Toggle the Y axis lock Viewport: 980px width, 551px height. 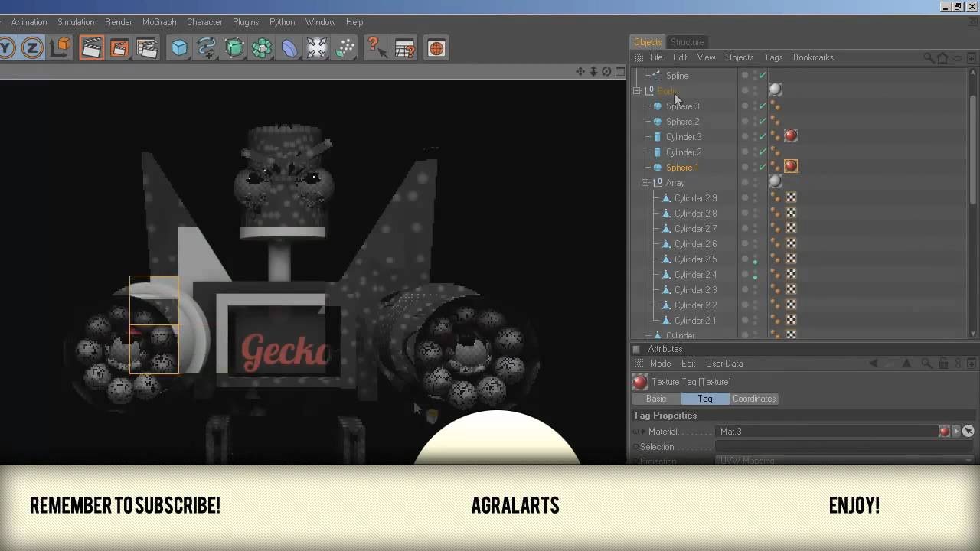7,48
